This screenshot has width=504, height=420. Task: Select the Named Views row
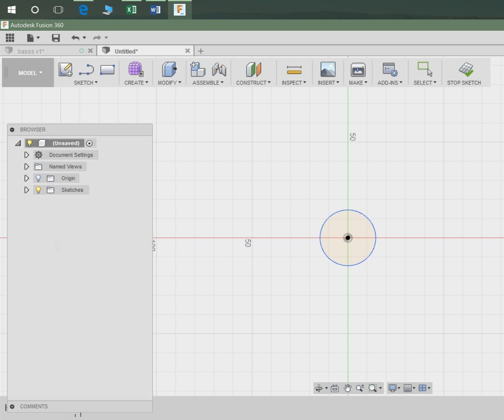[x=60, y=166]
